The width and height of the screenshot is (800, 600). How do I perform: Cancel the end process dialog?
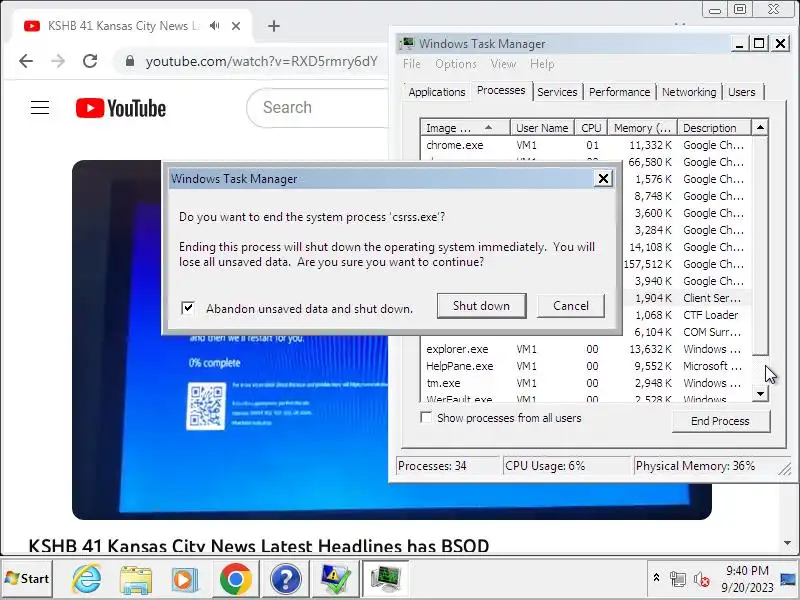point(570,306)
